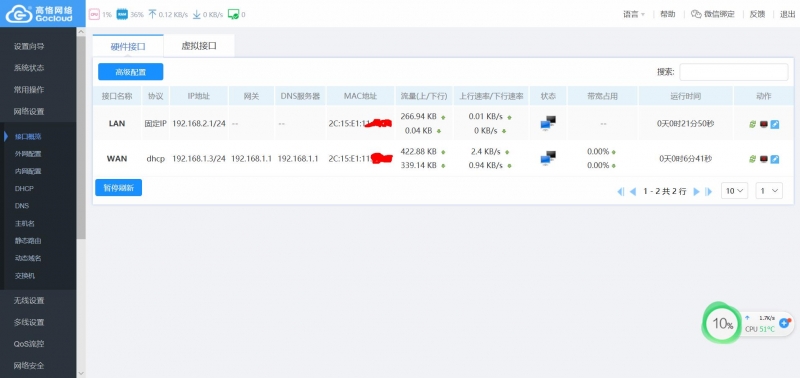Select DHCP in the sidebar submenu
The width and height of the screenshot is (800, 378).
pyautogui.click(x=24, y=188)
